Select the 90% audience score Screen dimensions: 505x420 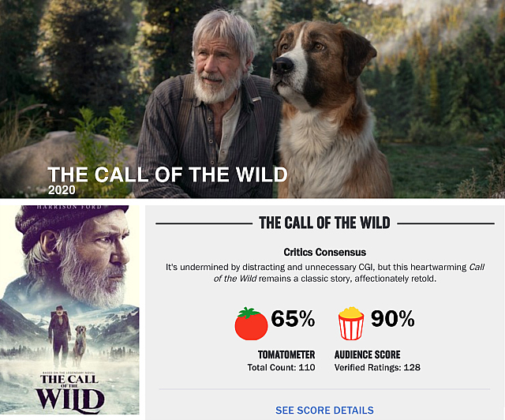pyautogui.click(x=393, y=318)
